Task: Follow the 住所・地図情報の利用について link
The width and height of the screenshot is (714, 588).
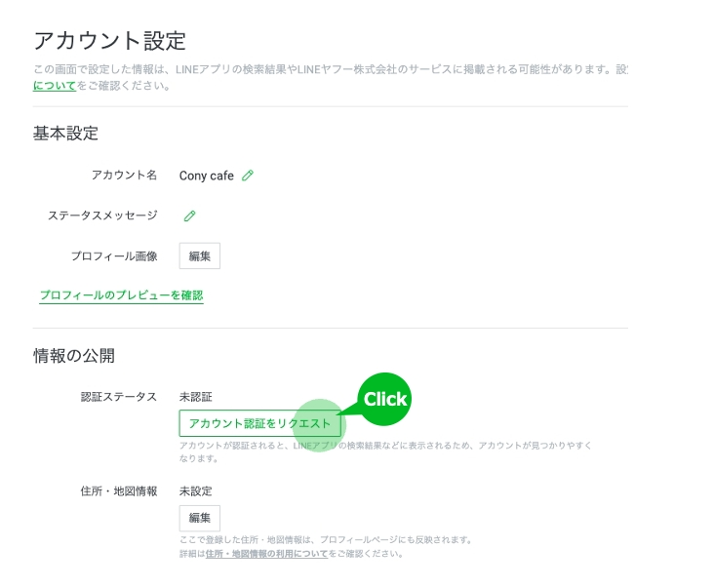Action: [x=265, y=554]
